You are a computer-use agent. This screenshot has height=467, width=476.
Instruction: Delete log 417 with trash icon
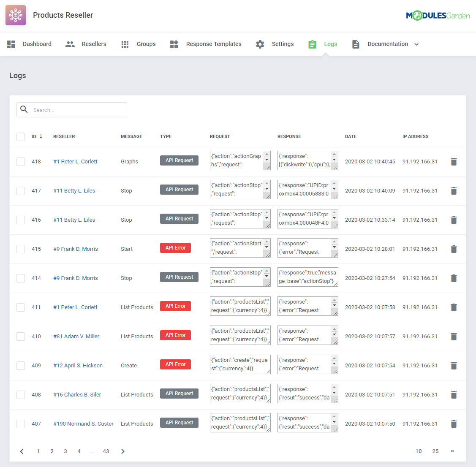(x=454, y=191)
